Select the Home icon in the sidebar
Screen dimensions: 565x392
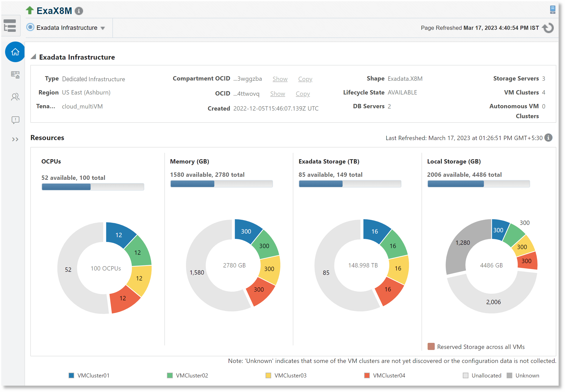click(15, 52)
